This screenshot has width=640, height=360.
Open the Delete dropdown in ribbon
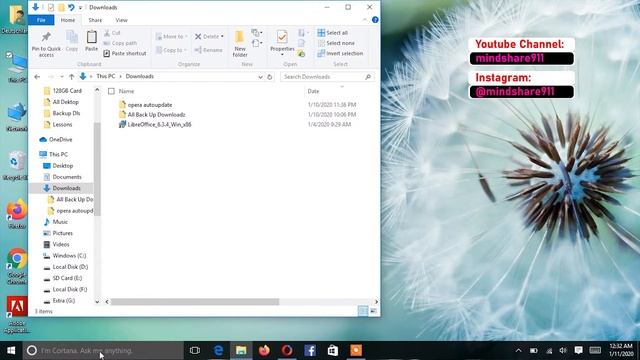tap(209, 36)
